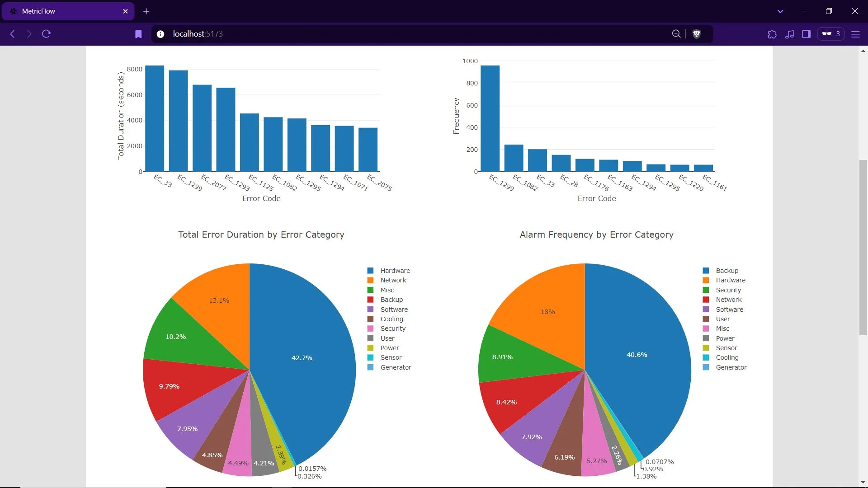The width and height of the screenshot is (868, 488).
Task: Toggle the browser sidebar panel
Action: click(806, 34)
